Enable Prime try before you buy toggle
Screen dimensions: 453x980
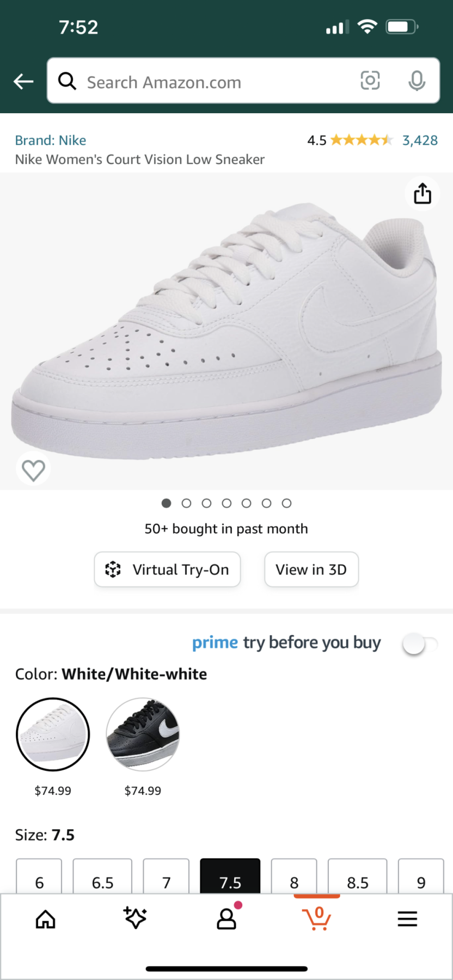click(x=420, y=644)
